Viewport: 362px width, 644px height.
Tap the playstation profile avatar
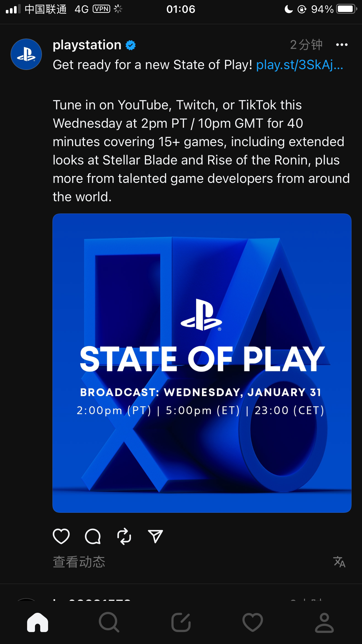pyautogui.click(x=26, y=54)
